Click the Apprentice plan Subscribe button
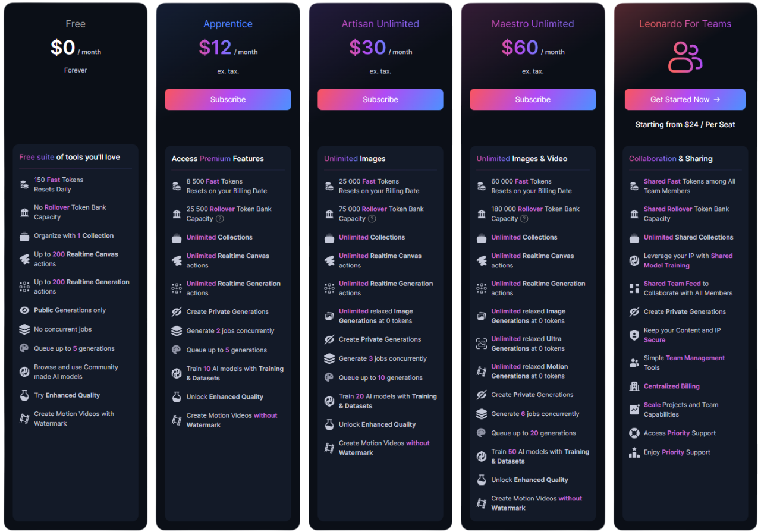This screenshot has width=761, height=532. click(x=228, y=100)
